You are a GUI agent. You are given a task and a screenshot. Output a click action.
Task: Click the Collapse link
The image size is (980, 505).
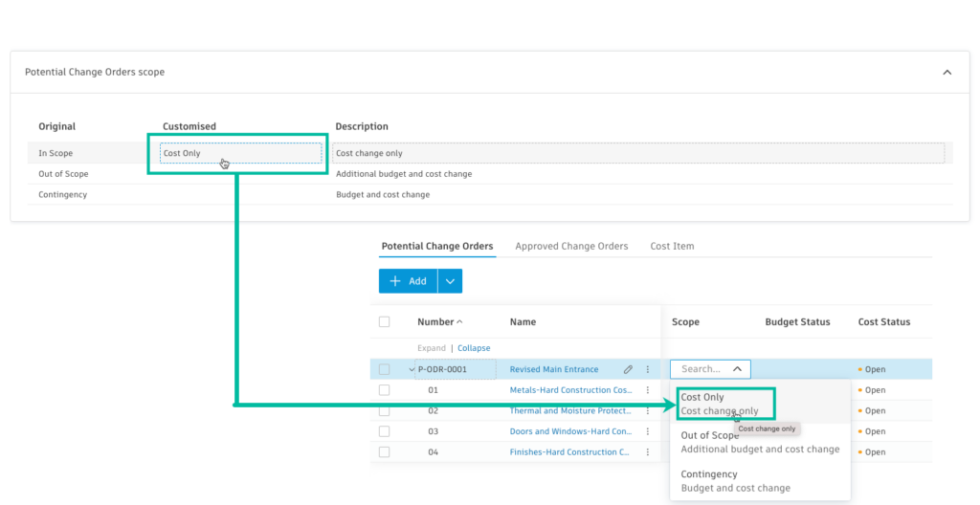point(474,348)
